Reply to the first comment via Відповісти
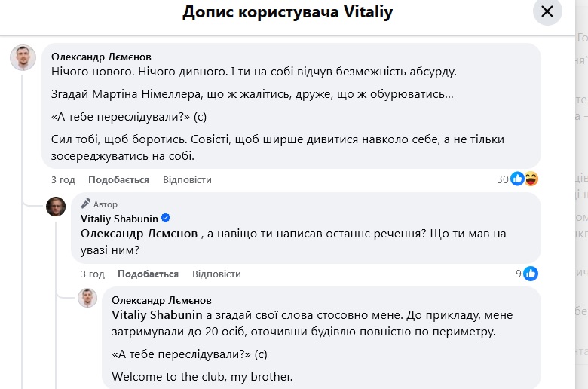 (187, 180)
